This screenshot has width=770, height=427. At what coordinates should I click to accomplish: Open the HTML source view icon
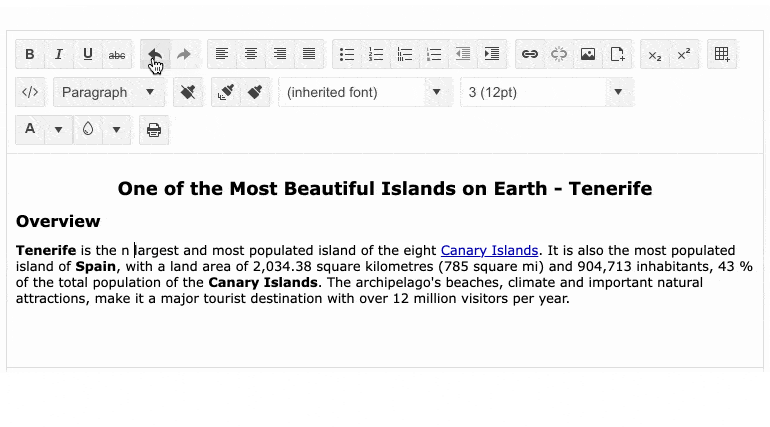click(x=30, y=92)
